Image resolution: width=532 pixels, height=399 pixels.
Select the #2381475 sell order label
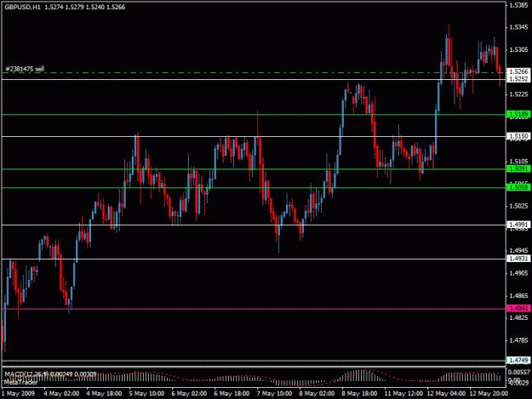[25, 69]
